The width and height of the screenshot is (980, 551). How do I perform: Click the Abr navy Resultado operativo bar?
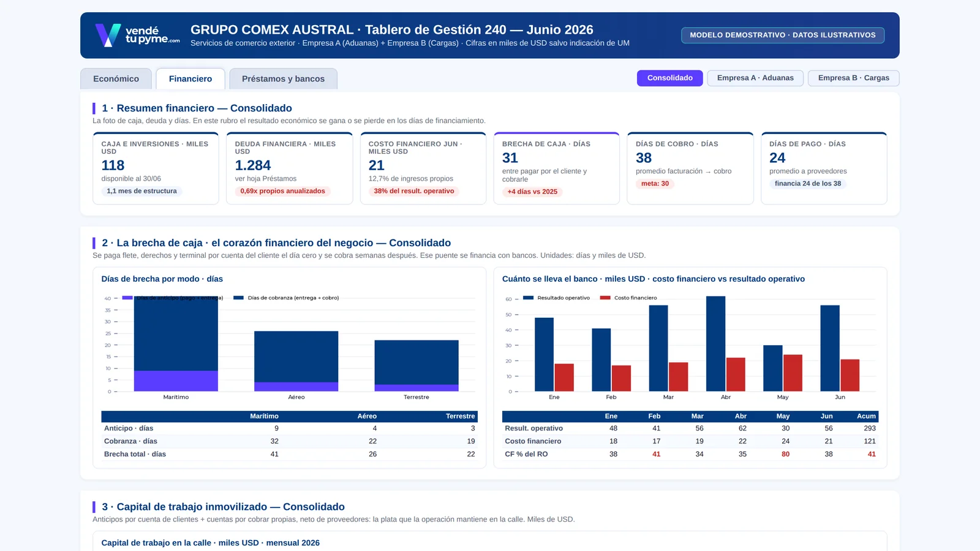715,343
